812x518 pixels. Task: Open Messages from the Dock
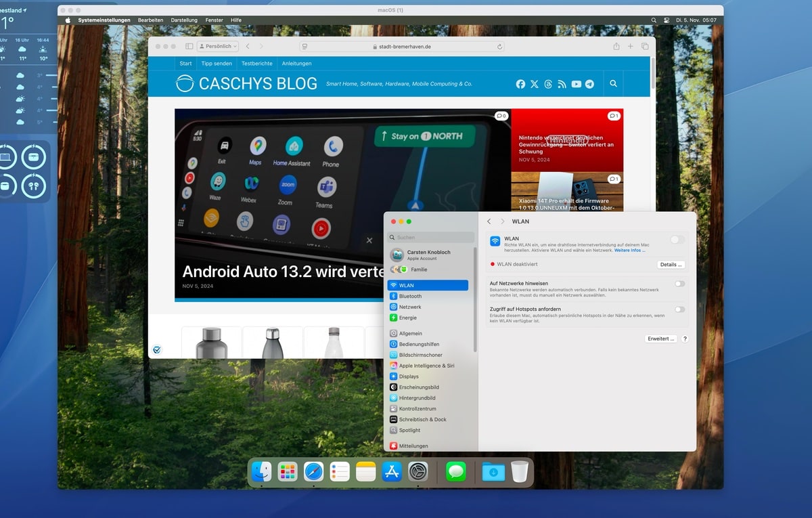pyautogui.click(x=456, y=472)
